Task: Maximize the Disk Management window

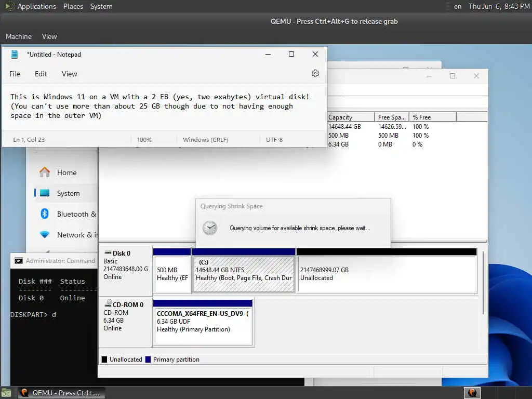Action: [453, 76]
